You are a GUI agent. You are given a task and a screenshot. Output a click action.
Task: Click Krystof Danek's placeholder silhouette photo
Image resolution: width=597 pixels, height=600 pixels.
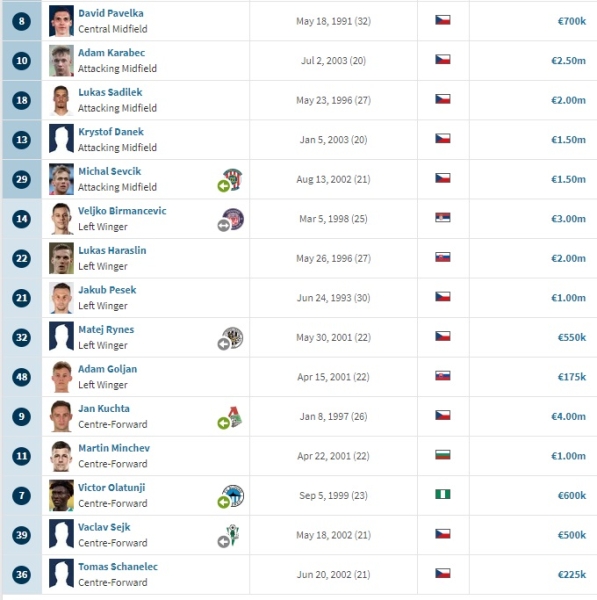click(61, 139)
